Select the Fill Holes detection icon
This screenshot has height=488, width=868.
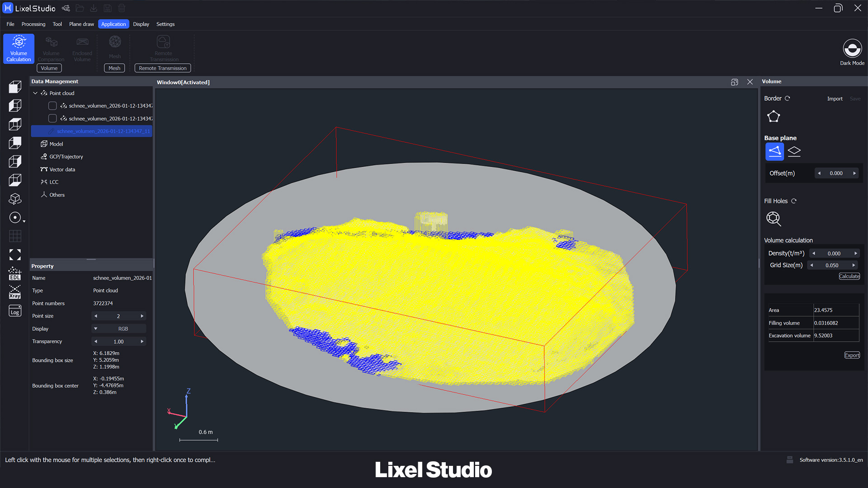774,219
